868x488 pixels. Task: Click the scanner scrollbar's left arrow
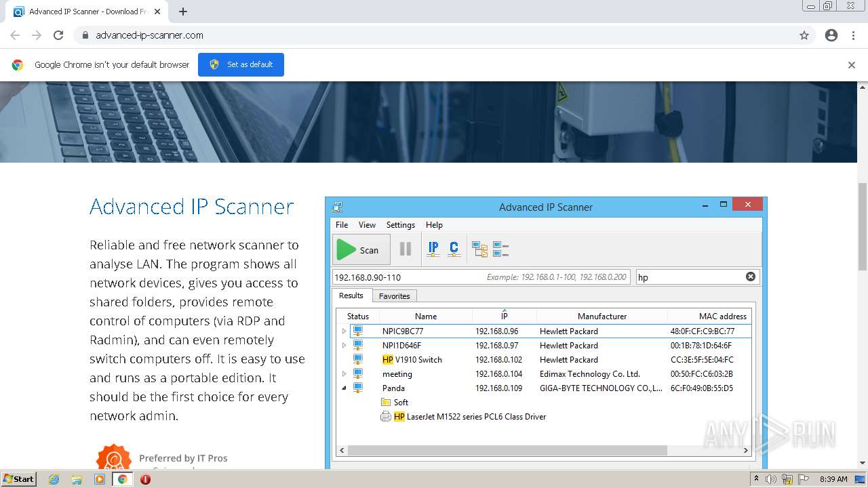(x=342, y=450)
